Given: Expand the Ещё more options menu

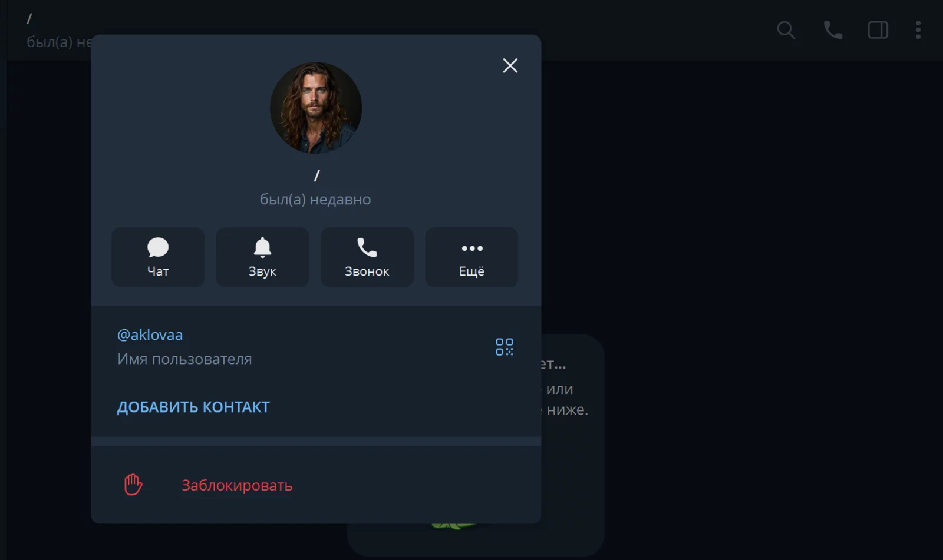Looking at the screenshot, I should click(x=471, y=257).
